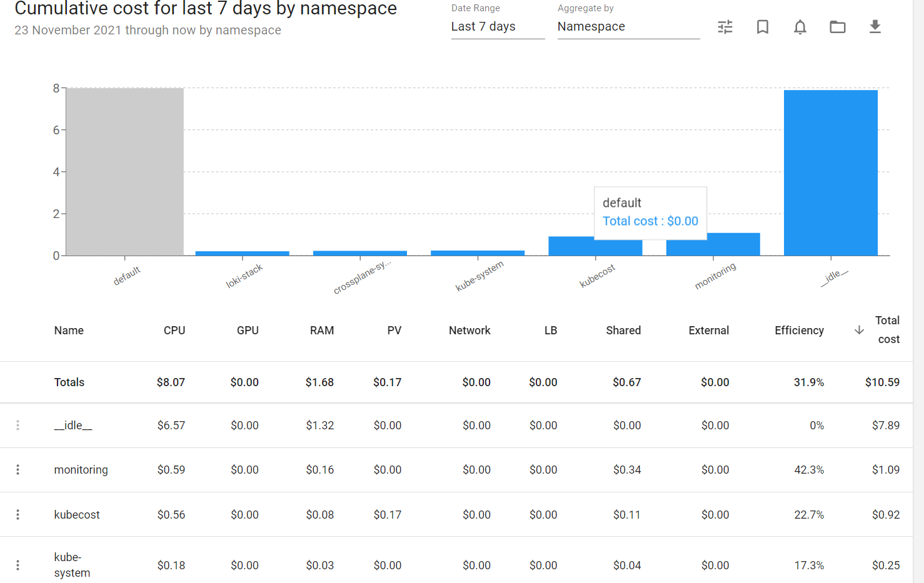The height and width of the screenshot is (583, 924).
Task: Open row menu for kubecost
Action: point(18,515)
